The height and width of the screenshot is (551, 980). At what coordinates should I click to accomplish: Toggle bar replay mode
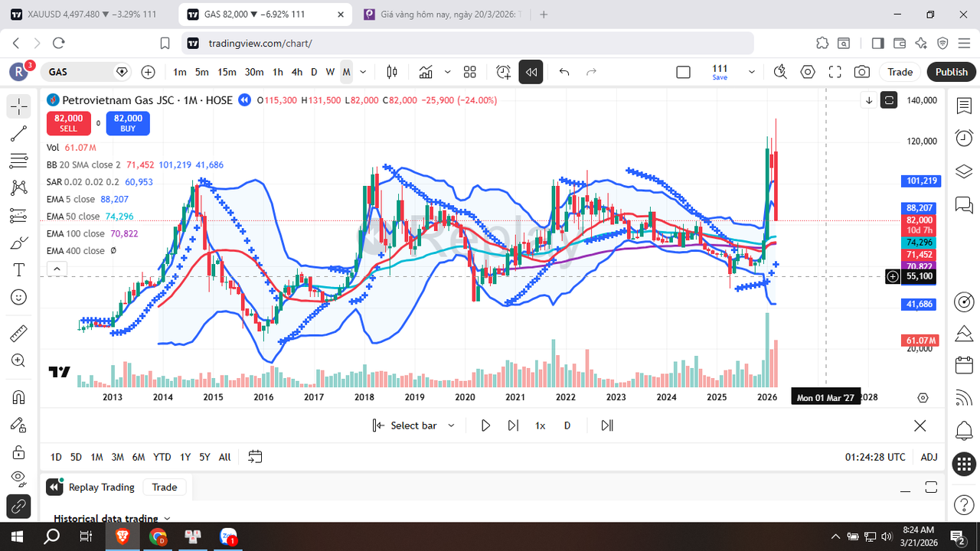[x=531, y=72]
